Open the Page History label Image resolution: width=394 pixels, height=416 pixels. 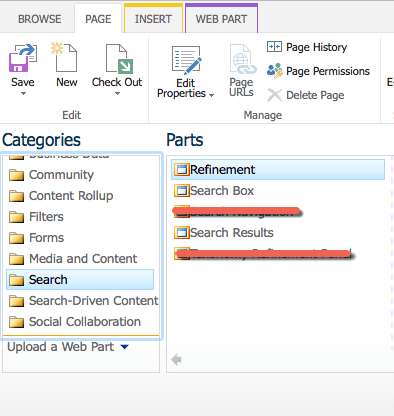click(316, 47)
